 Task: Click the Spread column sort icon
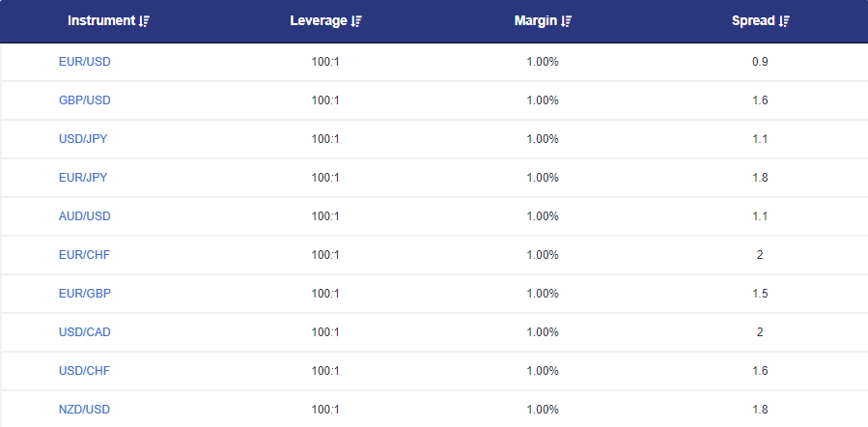784,21
